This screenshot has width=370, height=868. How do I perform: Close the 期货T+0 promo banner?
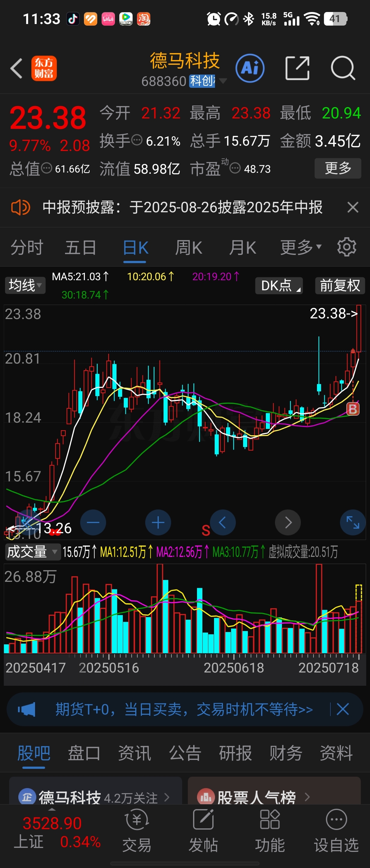click(343, 709)
